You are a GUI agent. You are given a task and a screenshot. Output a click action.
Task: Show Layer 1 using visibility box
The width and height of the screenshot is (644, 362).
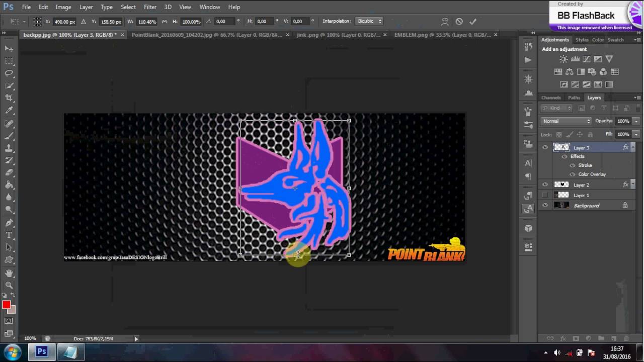tap(545, 195)
